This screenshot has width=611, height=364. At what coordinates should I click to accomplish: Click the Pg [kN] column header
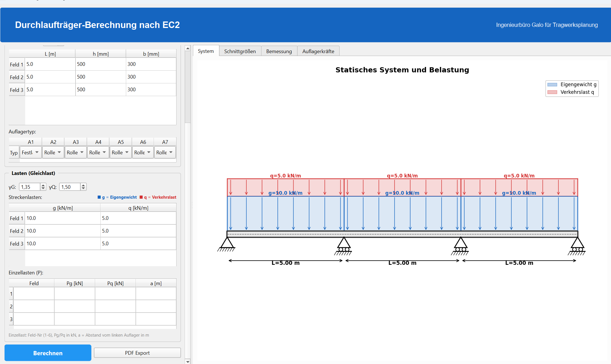(x=75, y=283)
